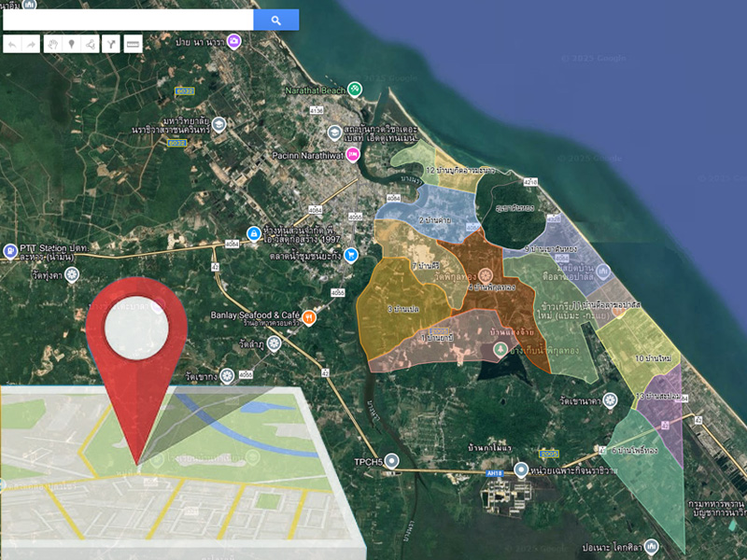Screen dimensions: 747x560
Task: Choose the add marker tool
Action: click(71, 44)
